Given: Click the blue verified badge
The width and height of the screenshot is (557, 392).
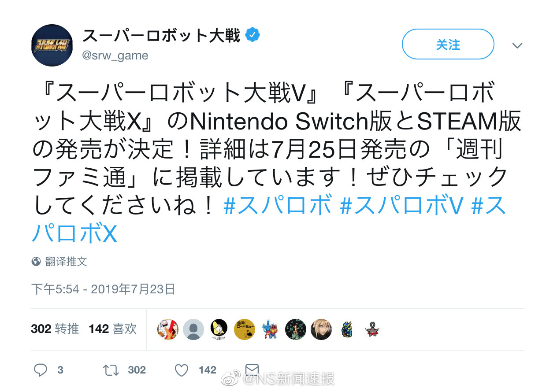Looking at the screenshot, I should pyautogui.click(x=252, y=35).
